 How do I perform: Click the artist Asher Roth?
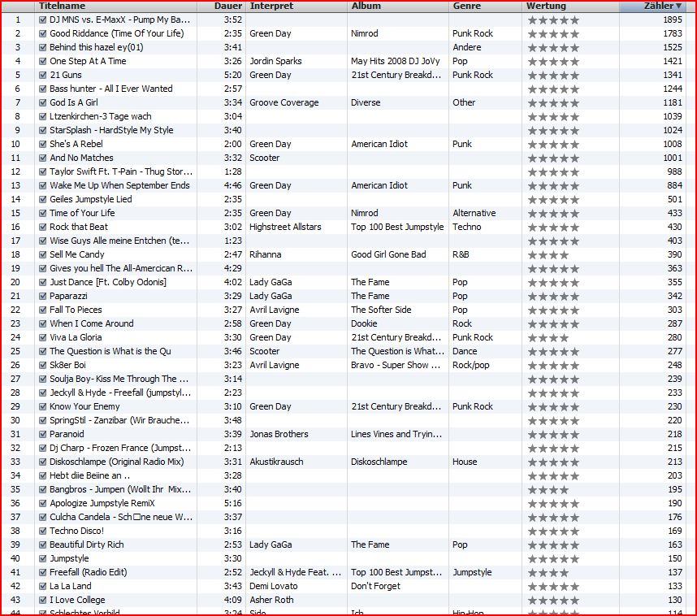pyautogui.click(x=271, y=600)
